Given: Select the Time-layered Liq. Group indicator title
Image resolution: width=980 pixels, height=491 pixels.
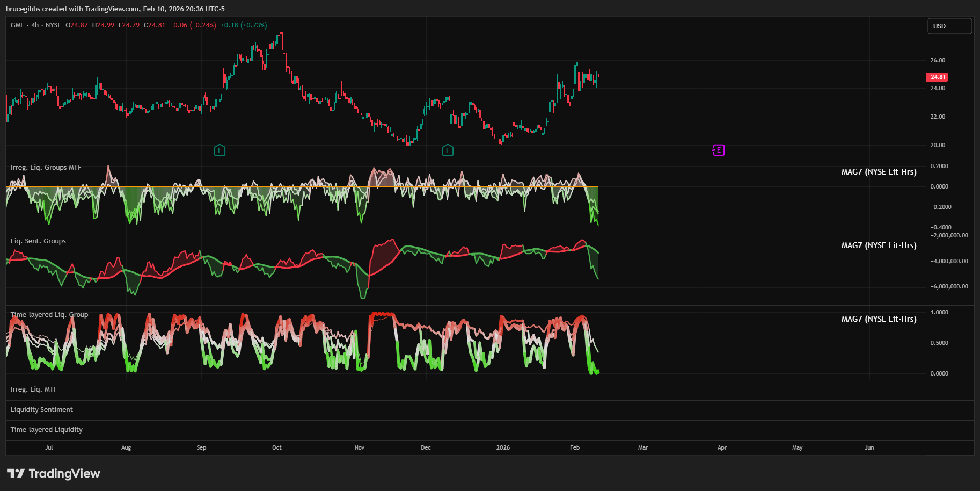Looking at the screenshot, I should click(x=49, y=315).
